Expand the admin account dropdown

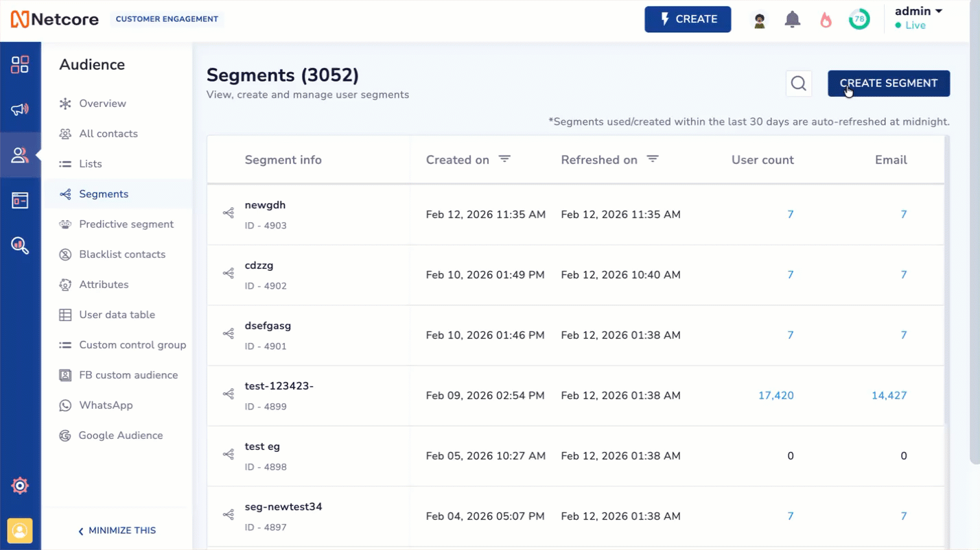(x=918, y=11)
